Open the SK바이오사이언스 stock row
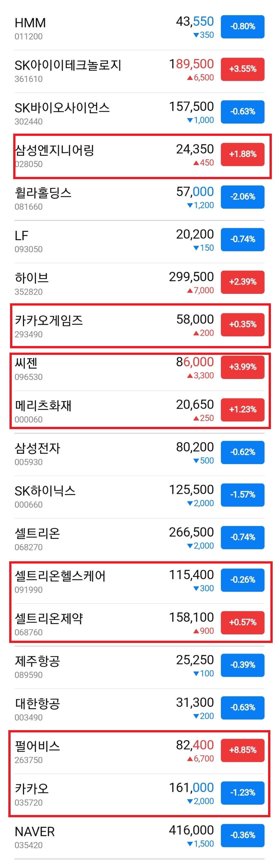The width and height of the screenshot is (279, 868). [139, 114]
